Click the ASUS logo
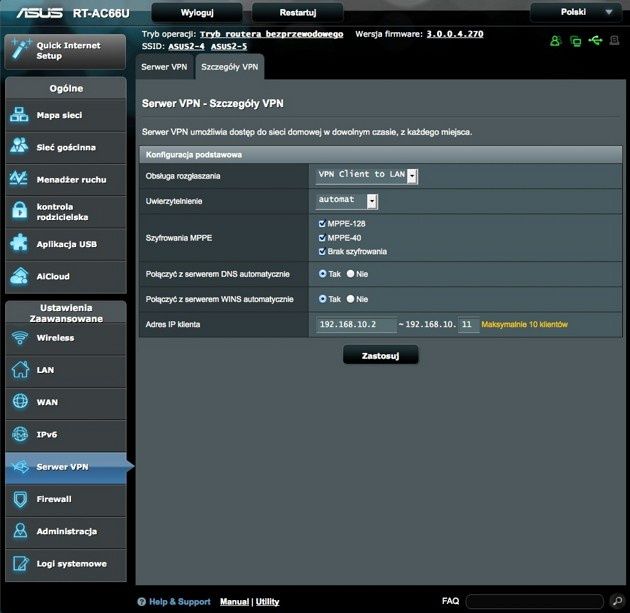This screenshot has height=613, width=630. click(39, 13)
